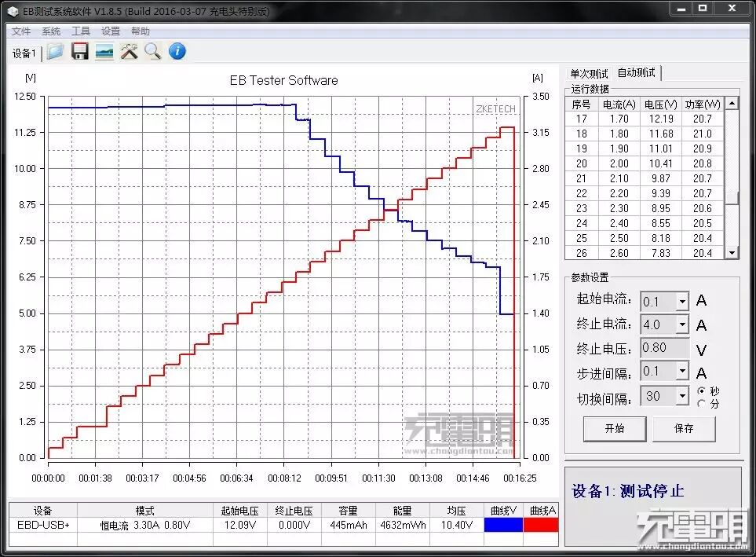The image size is (756, 557).
Task: Click the EBD-USB+ device cell
Action: (43, 525)
